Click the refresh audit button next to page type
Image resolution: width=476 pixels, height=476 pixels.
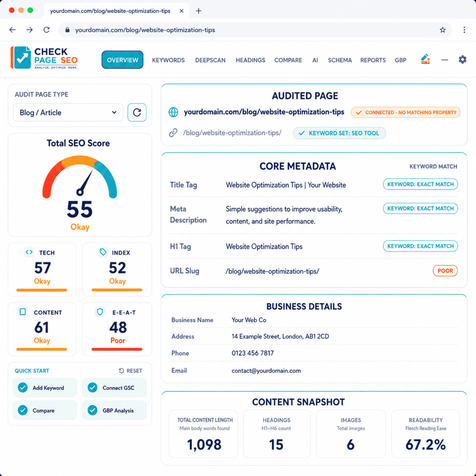(137, 112)
